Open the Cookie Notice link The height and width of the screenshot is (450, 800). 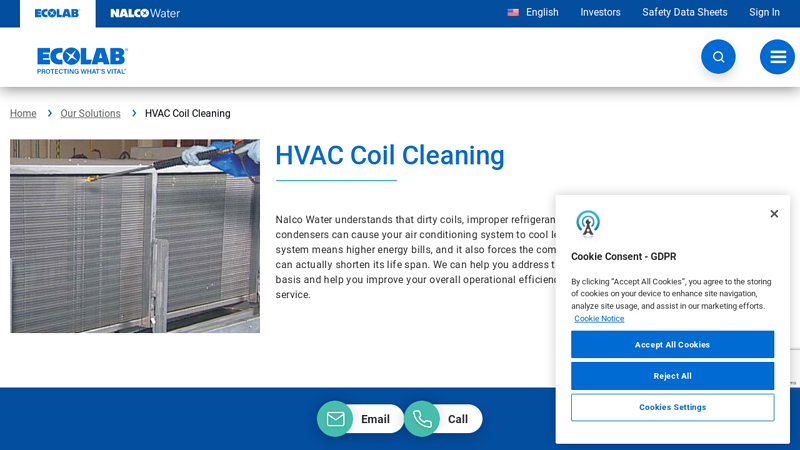coord(599,318)
